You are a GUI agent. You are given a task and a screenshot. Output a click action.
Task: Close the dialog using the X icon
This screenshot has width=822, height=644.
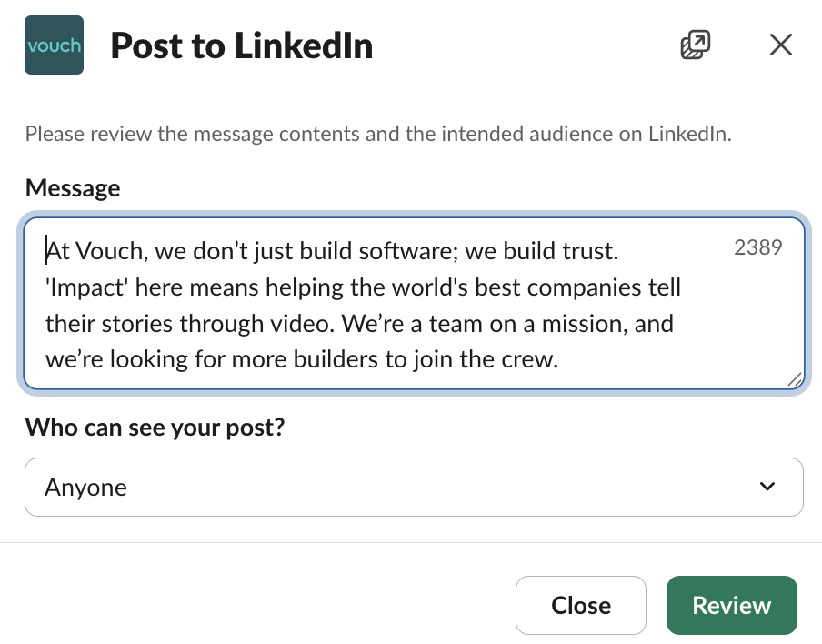780,45
